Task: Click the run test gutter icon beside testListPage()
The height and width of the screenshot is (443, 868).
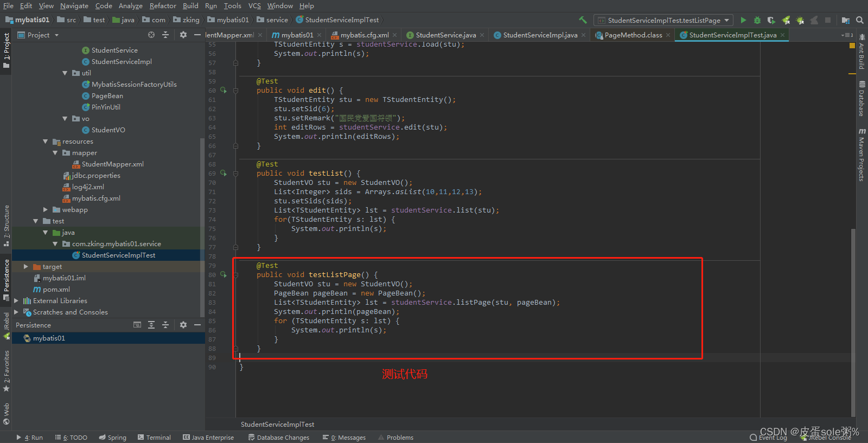Action: [x=223, y=275]
